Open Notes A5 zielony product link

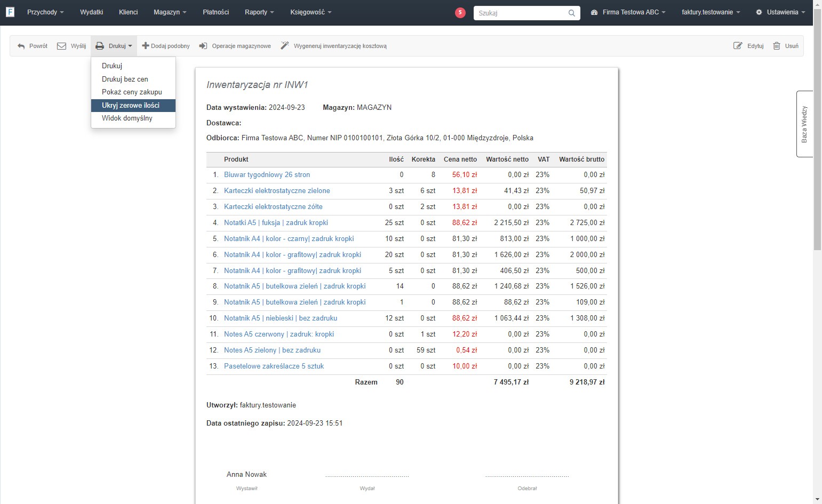click(x=272, y=350)
